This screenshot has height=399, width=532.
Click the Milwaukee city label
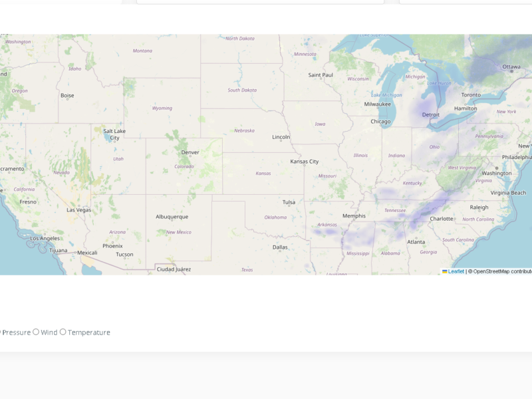[x=377, y=104]
